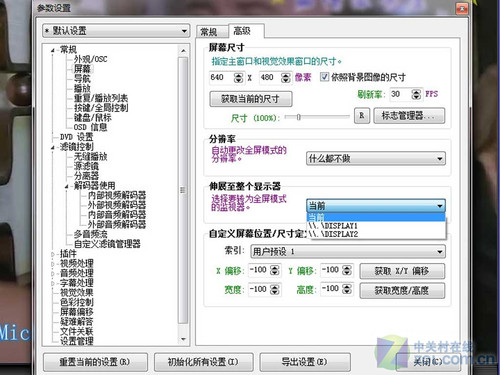Adjust height 480 spinner arrows

coord(286,78)
